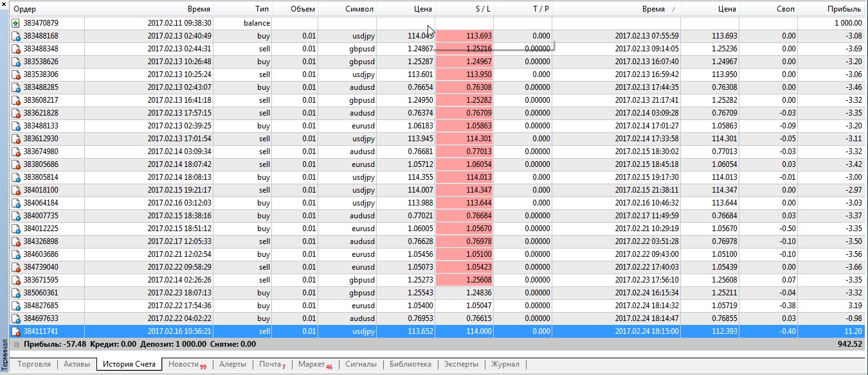Viewport: 868px width, 375px height.
Task: Click the order icon beside 384111741
Action: tap(16, 331)
